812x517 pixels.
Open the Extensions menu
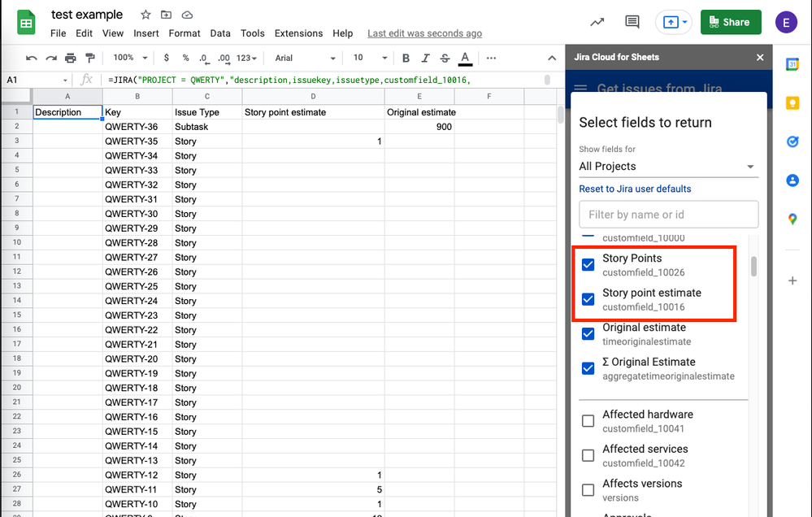tap(298, 33)
